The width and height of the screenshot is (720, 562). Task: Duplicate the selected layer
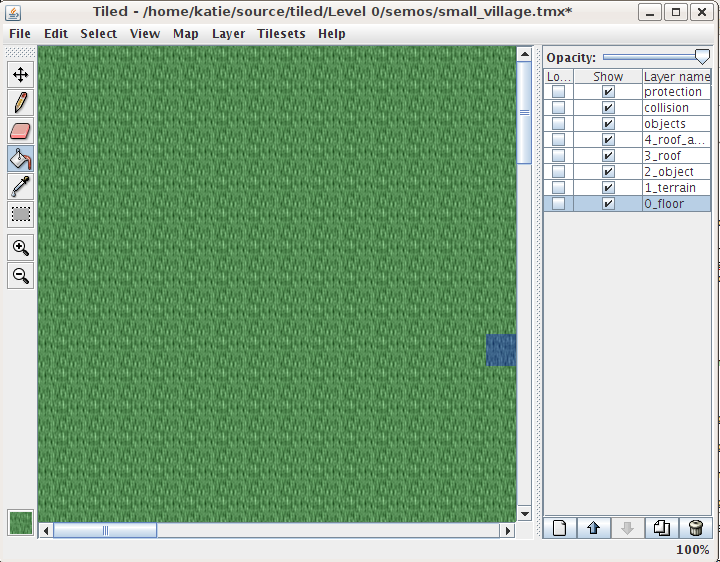click(x=661, y=528)
